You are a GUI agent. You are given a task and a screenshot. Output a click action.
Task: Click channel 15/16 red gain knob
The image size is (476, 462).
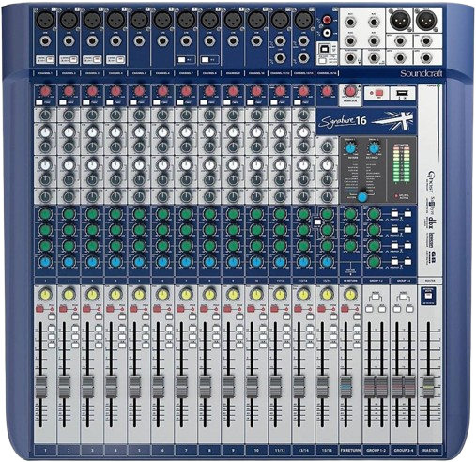pos(327,91)
